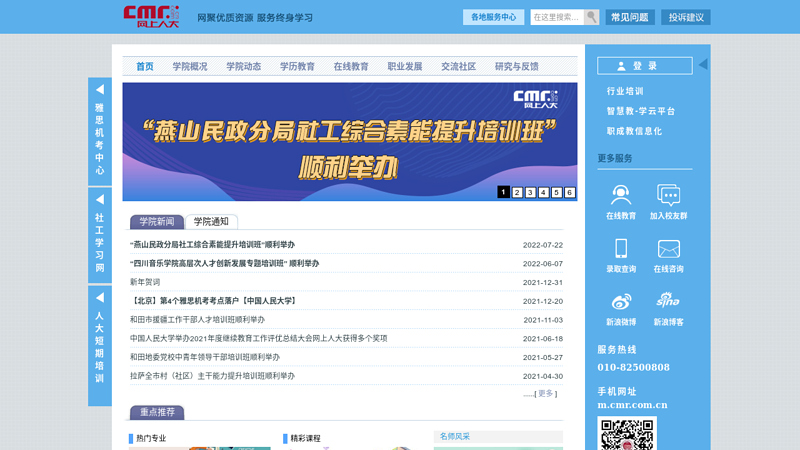Click 更多 news link

pyautogui.click(x=545, y=393)
